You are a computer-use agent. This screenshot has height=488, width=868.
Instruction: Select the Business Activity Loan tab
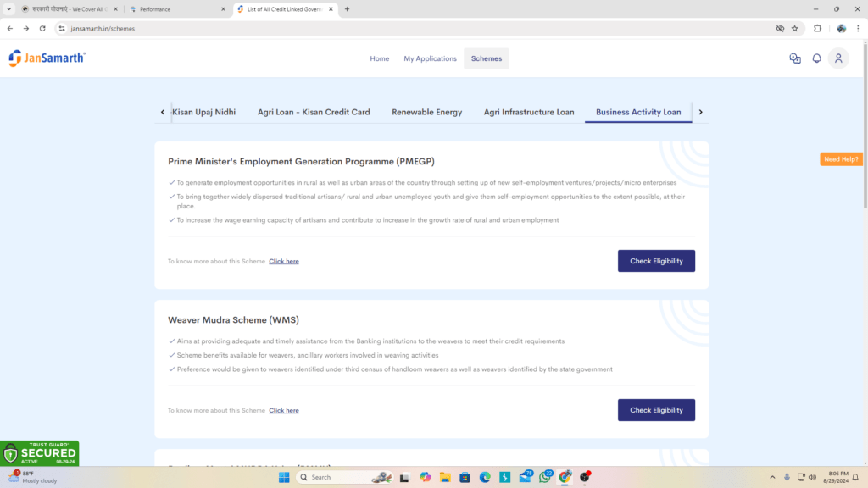pos(638,112)
